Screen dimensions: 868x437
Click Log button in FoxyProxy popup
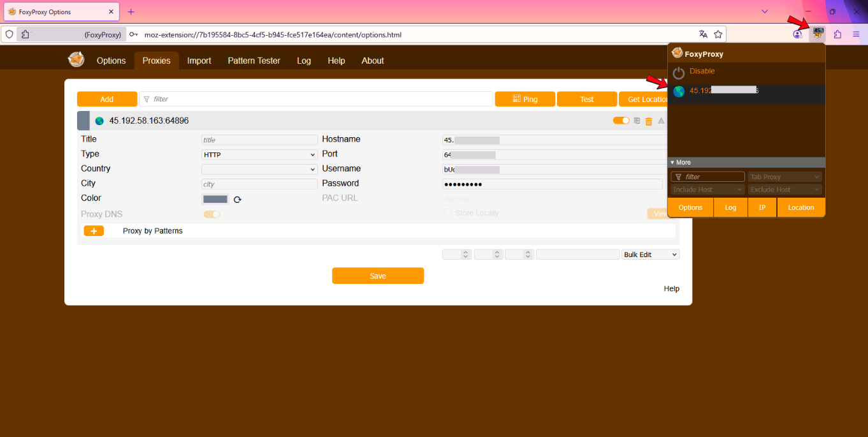[x=730, y=207]
